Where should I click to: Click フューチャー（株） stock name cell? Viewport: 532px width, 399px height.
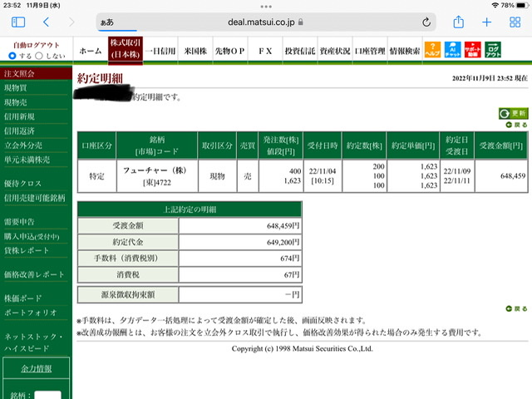point(155,170)
